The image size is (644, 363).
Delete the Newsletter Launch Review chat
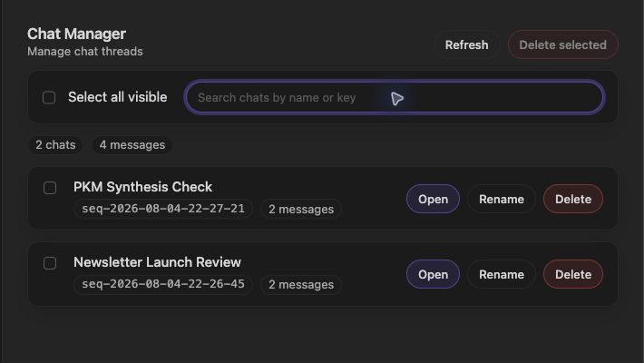click(x=573, y=274)
